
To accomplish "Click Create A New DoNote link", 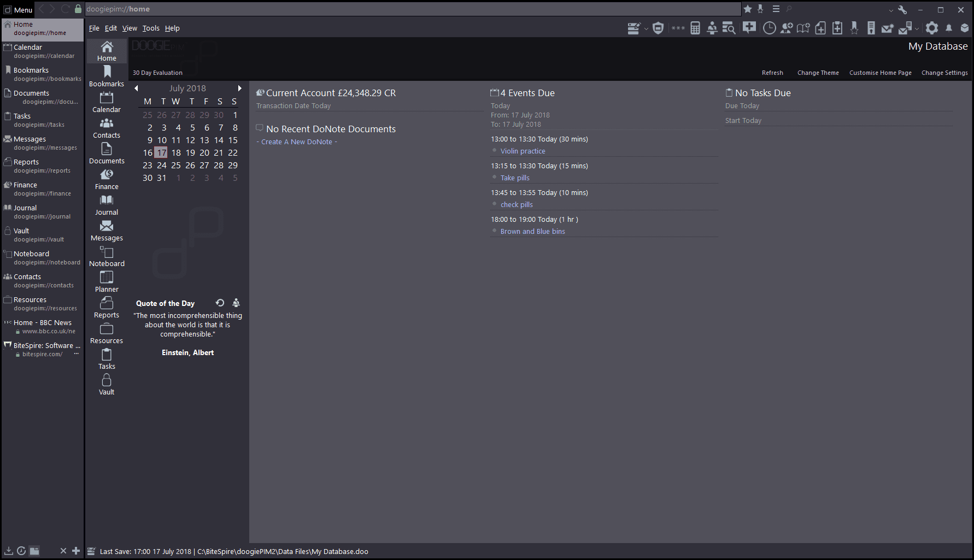I will [x=297, y=142].
